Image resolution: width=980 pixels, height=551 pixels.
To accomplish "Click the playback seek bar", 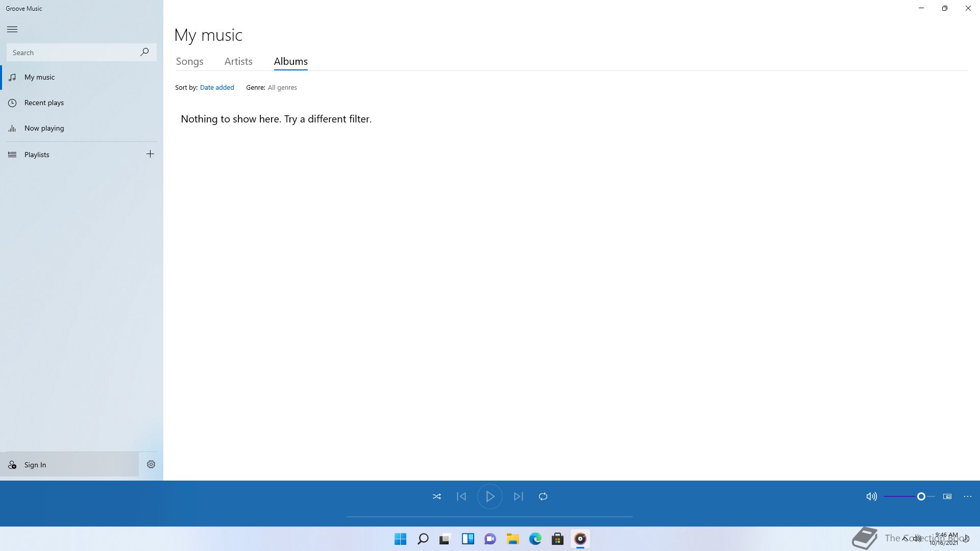I will 490,517.
